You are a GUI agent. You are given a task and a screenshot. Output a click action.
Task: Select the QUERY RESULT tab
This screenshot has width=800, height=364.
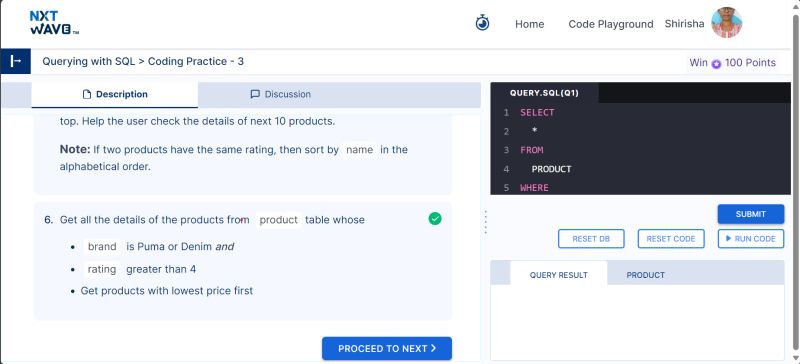[559, 275]
